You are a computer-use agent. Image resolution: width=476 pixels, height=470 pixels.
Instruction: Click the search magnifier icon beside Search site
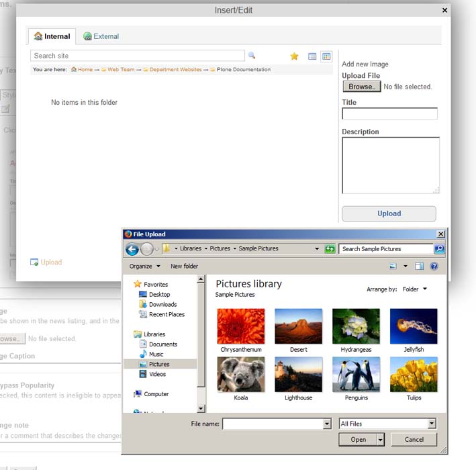coord(252,56)
